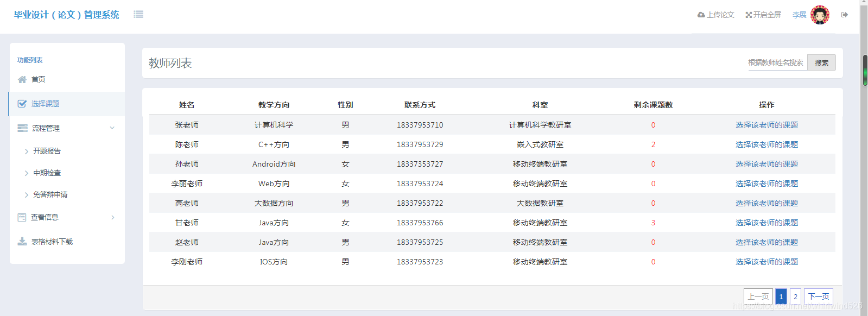Open the 免答辩申请 submenu item

(x=50, y=194)
